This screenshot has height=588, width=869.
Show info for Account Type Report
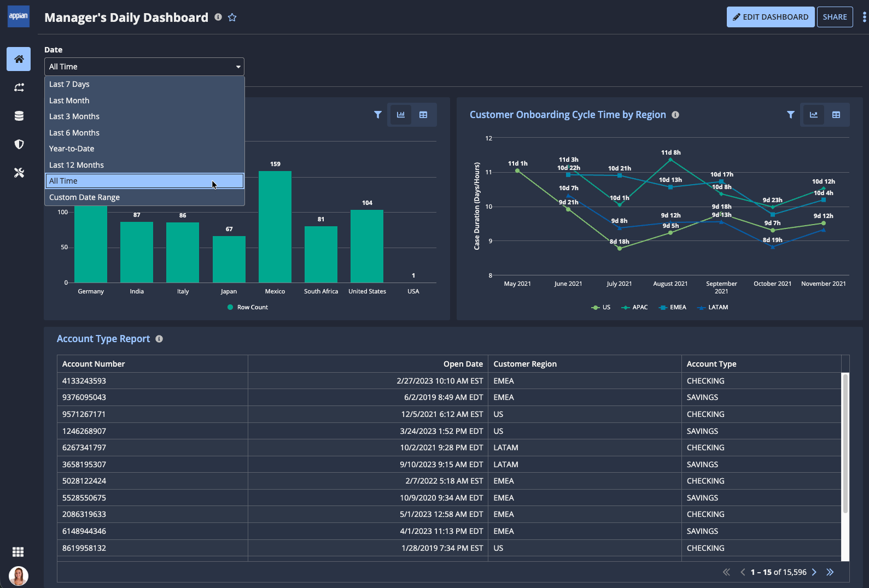click(x=159, y=339)
